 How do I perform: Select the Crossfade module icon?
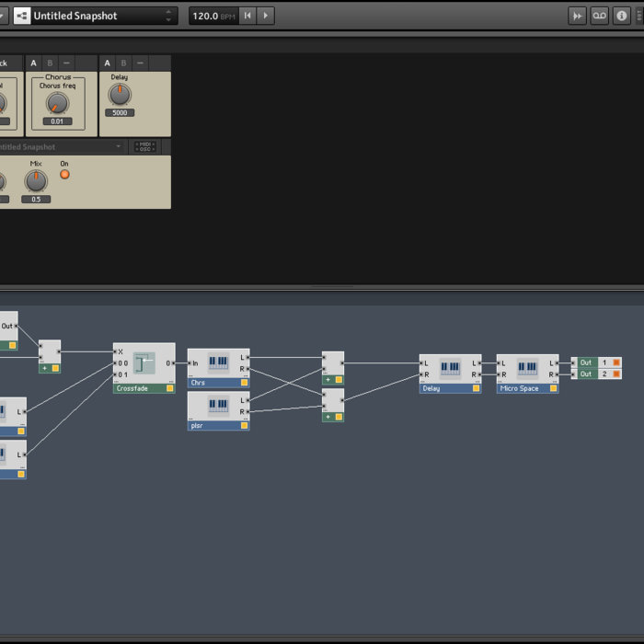144,363
